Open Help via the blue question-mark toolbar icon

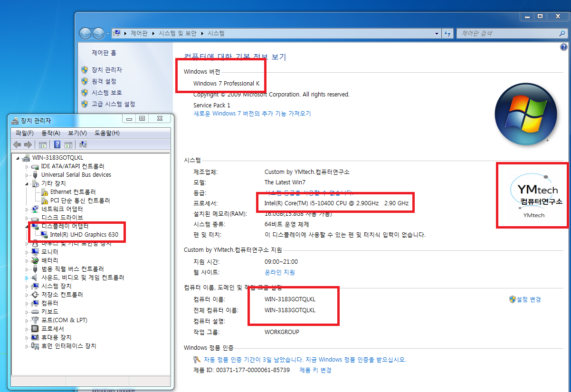coord(57,144)
